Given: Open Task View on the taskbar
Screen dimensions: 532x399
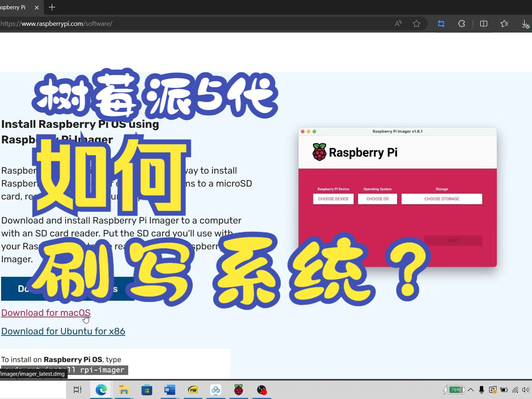Looking at the screenshot, I should tap(78, 390).
